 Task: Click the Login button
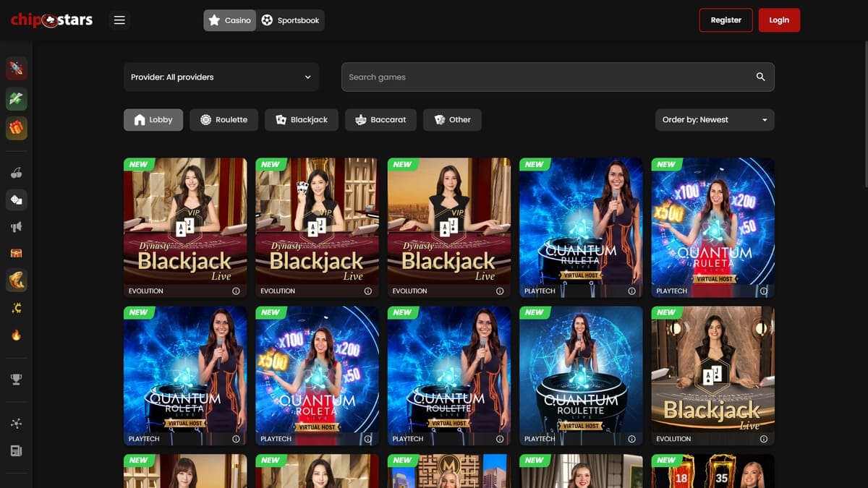[x=779, y=20]
